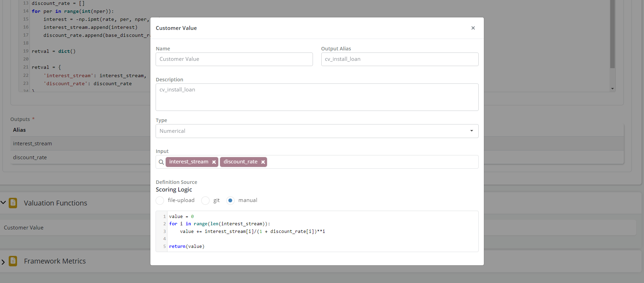Select the git definition source
This screenshot has width=644, height=283.
tap(205, 201)
